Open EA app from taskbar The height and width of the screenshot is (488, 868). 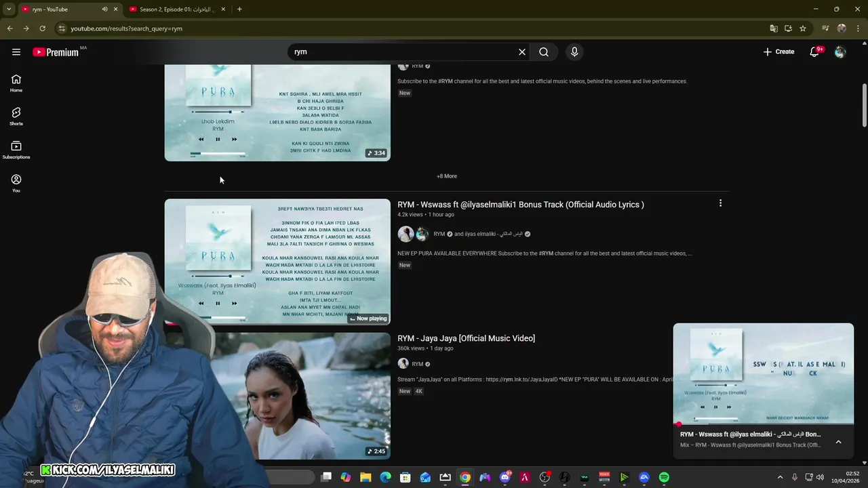[x=644, y=477]
